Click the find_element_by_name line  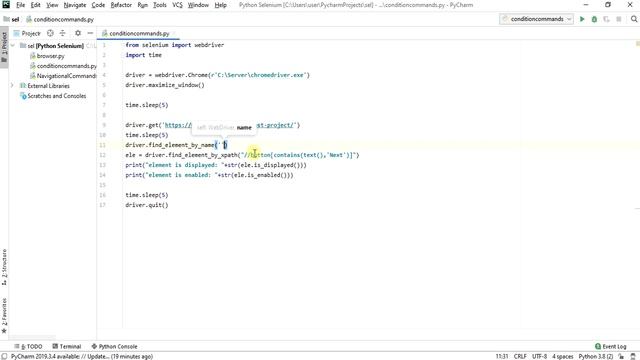pos(176,145)
